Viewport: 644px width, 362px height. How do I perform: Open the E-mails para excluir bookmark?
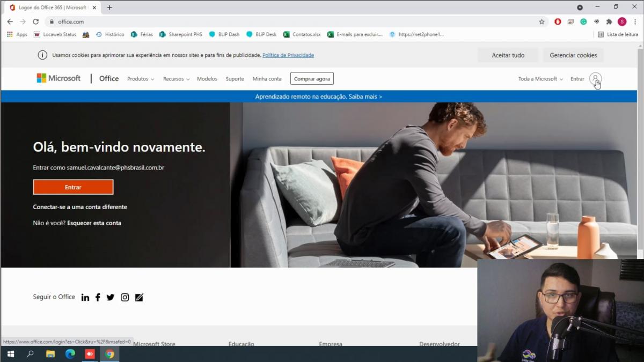pos(355,34)
